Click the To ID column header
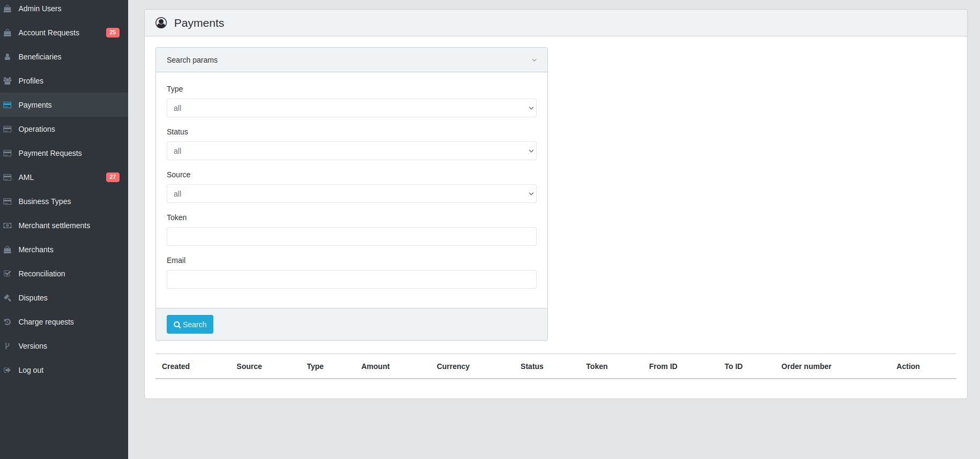980x459 pixels. pyautogui.click(x=733, y=366)
